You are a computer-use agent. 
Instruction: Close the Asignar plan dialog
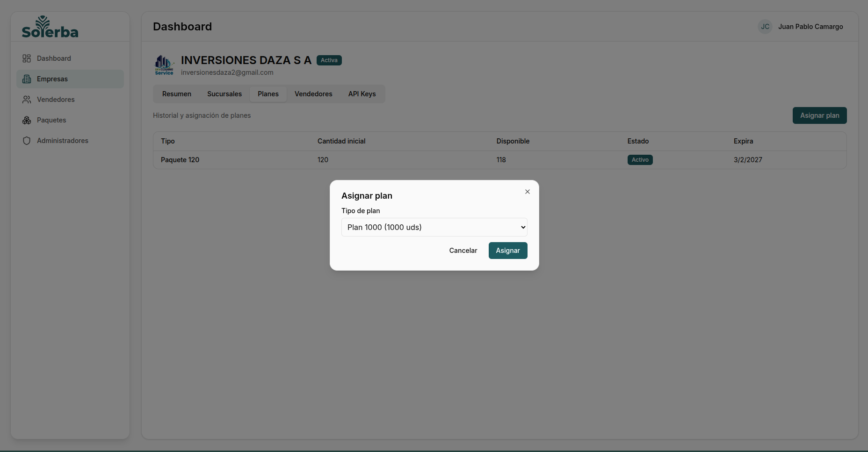(x=527, y=192)
